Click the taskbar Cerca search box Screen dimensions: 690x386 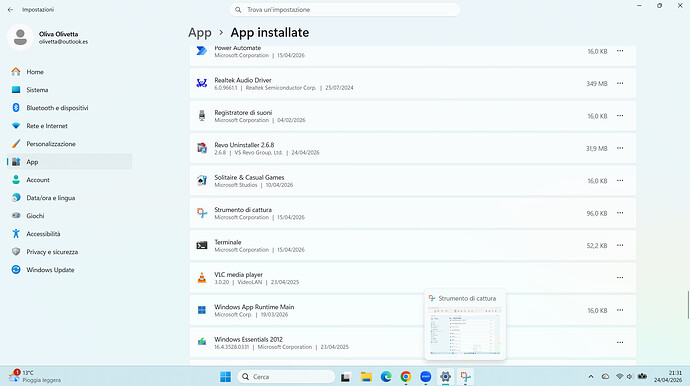286,377
